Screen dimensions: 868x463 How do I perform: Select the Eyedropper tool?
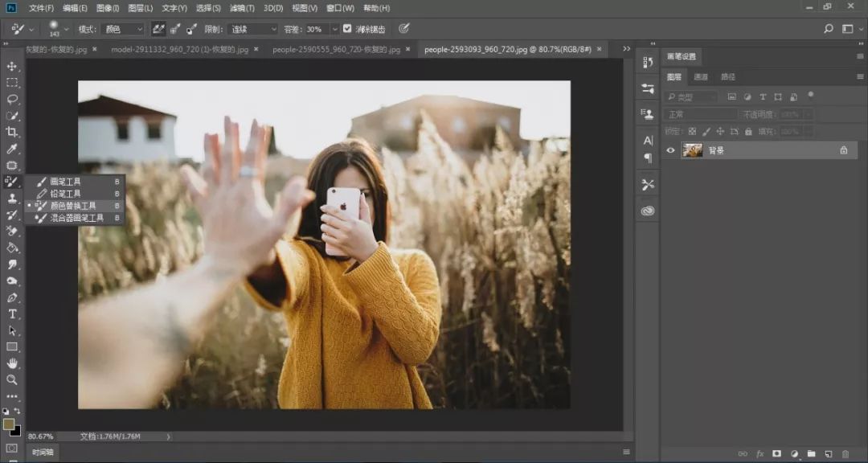click(x=12, y=149)
